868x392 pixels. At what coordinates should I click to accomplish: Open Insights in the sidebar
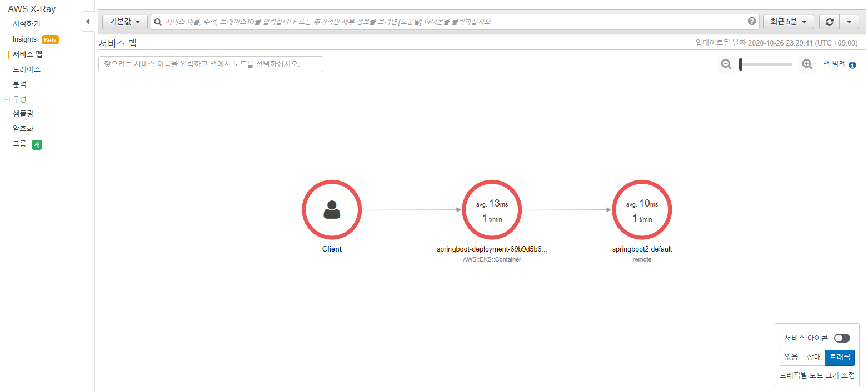(24, 39)
